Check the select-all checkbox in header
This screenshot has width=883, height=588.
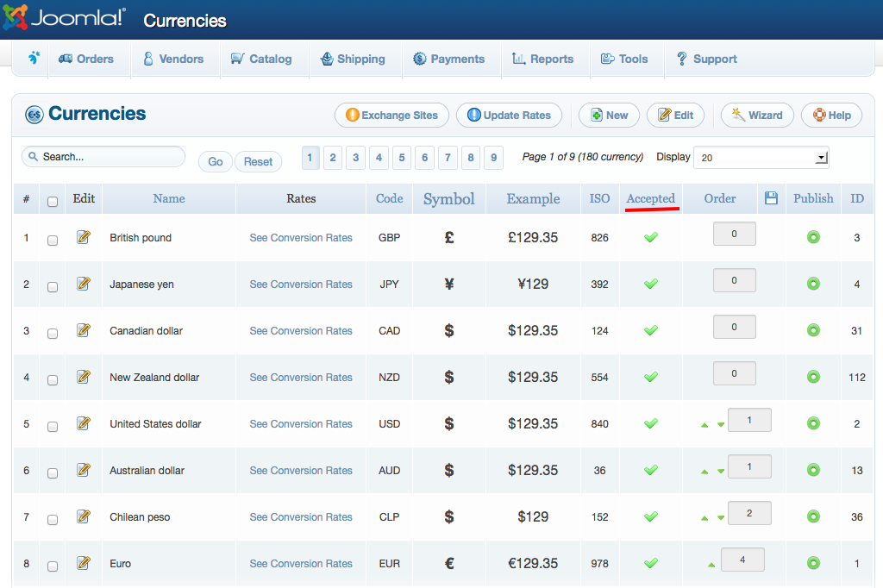[x=53, y=202]
